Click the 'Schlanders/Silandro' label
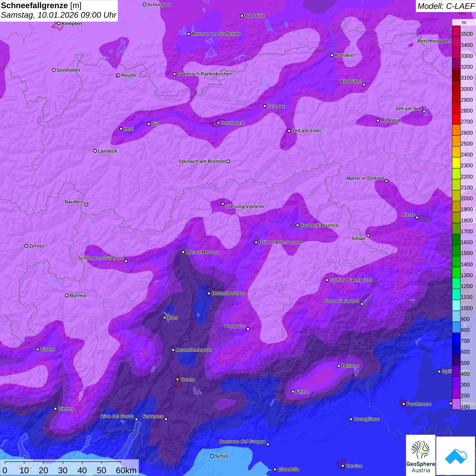The height and width of the screenshot is (476, 476). click(101, 258)
